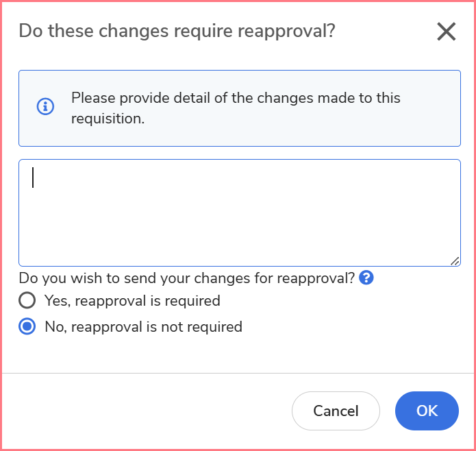Click the "Do you wish to send" question label
476x451 pixels.
(x=186, y=278)
